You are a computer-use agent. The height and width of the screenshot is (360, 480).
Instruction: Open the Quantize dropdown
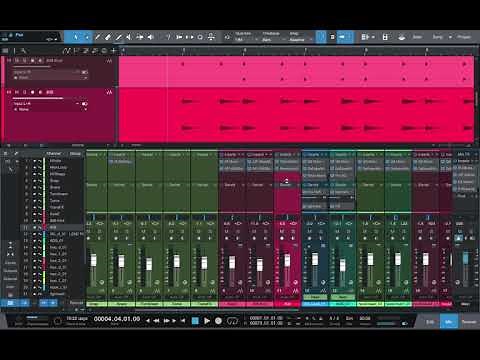[246, 37]
